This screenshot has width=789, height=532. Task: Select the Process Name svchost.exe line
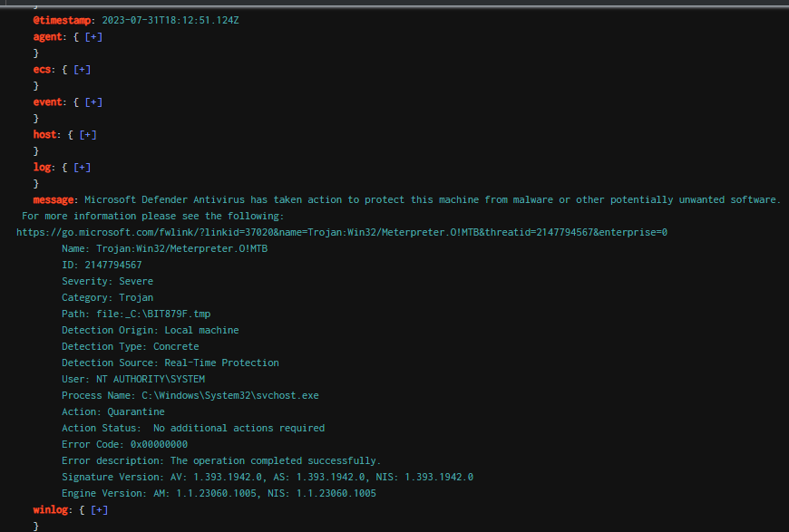(190, 395)
